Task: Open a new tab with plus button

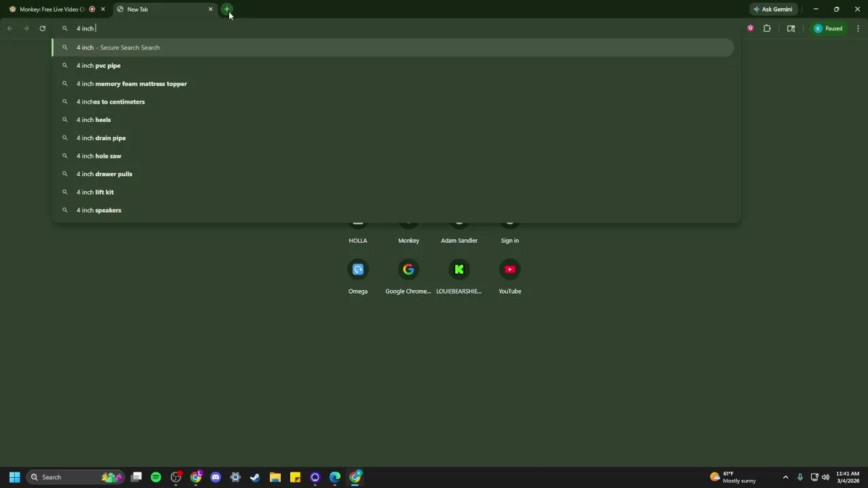Action: click(226, 9)
